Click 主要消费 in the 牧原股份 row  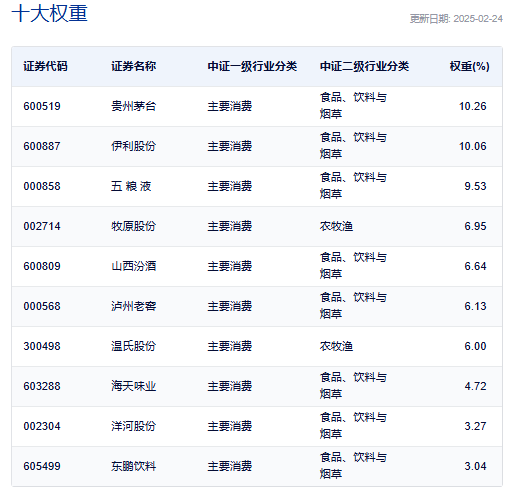tap(230, 226)
